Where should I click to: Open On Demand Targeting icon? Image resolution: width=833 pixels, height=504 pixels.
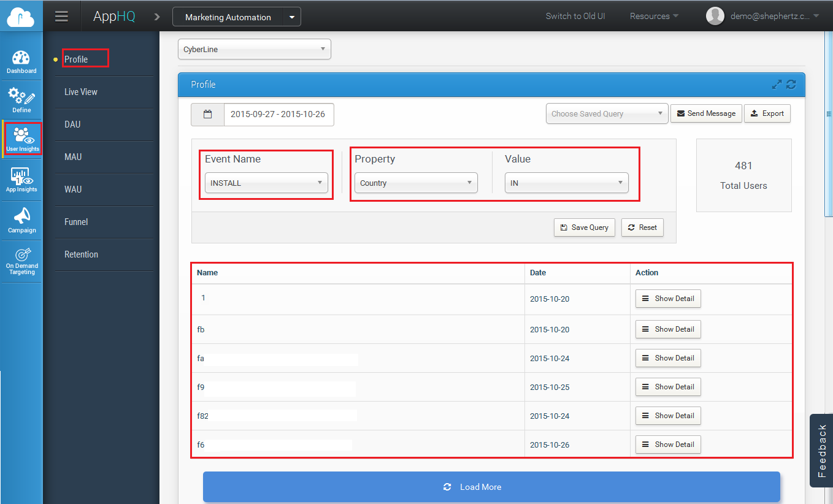[22, 261]
